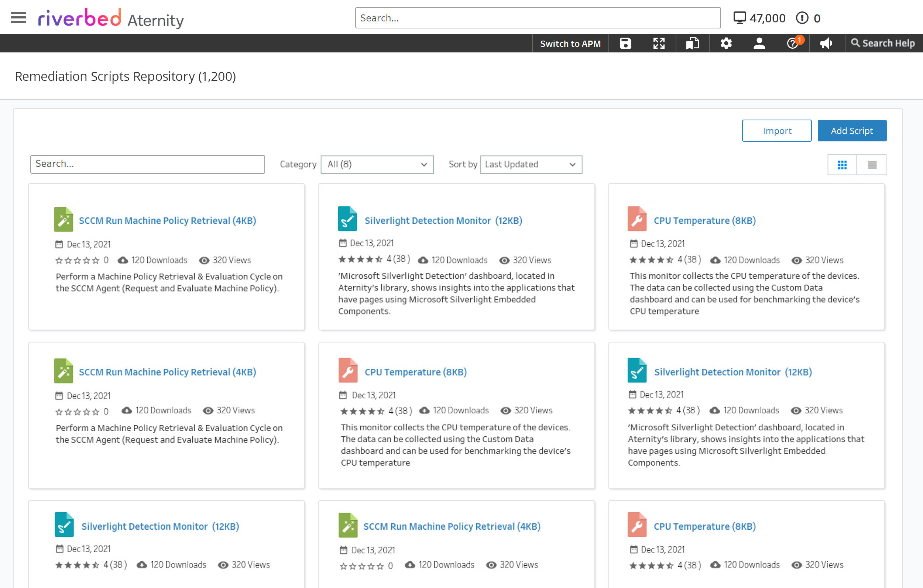Click green wand script icon in third row

[348, 526]
